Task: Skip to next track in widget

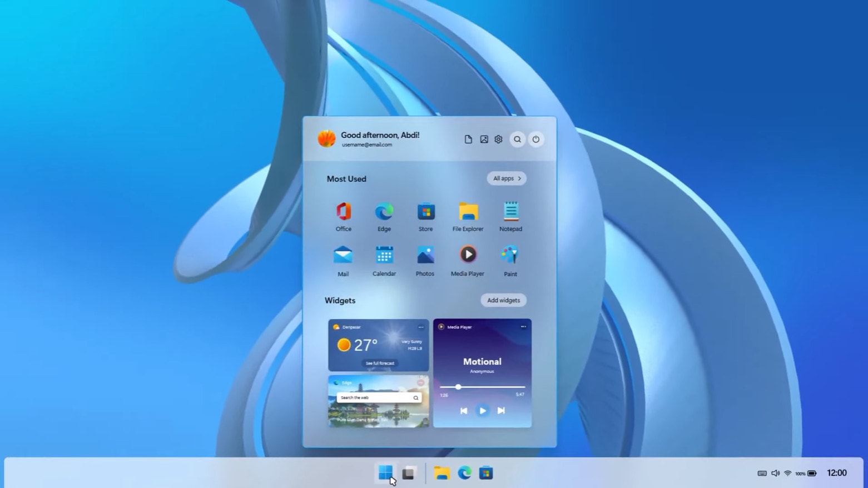Action: click(501, 411)
